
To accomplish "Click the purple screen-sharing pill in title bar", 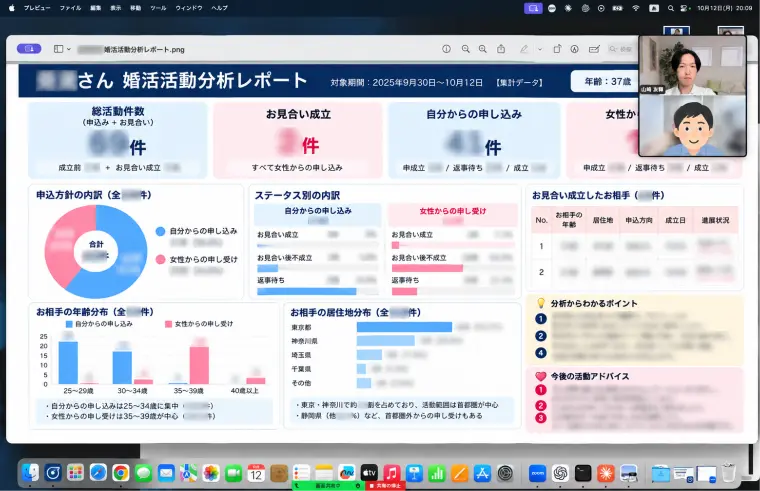I will [29, 49].
